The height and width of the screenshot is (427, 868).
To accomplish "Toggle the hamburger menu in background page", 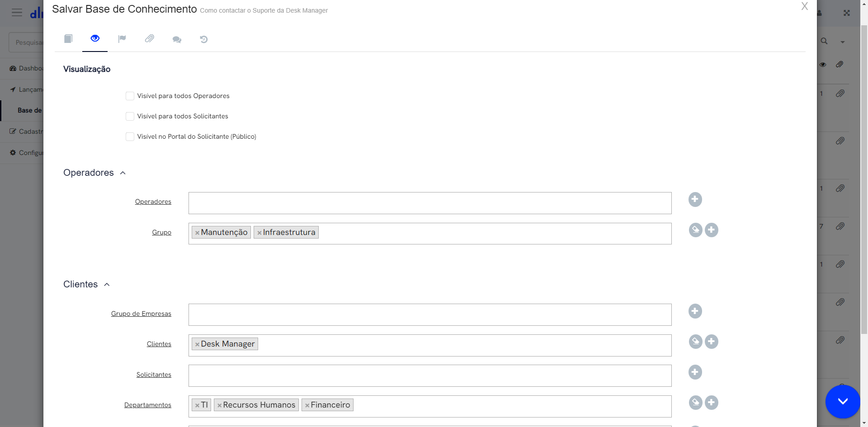I will point(17,13).
